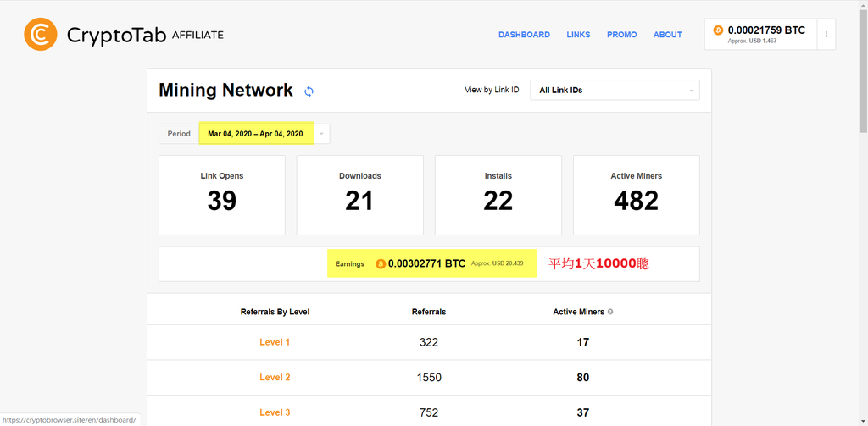Click the Referrals By Level column header
Viewport: 868px width, 426px height.
tap(275, 312)
